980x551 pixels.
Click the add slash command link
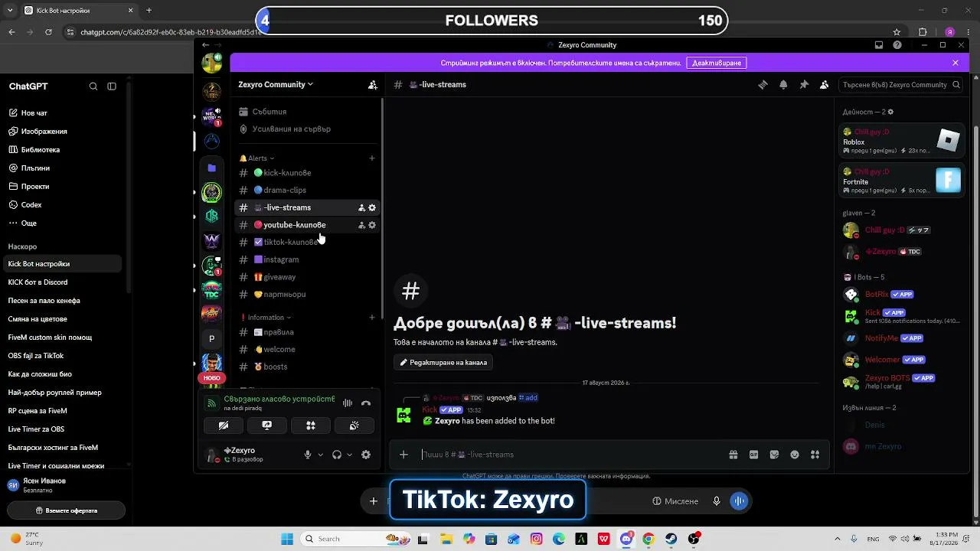(x=528, y=398)
